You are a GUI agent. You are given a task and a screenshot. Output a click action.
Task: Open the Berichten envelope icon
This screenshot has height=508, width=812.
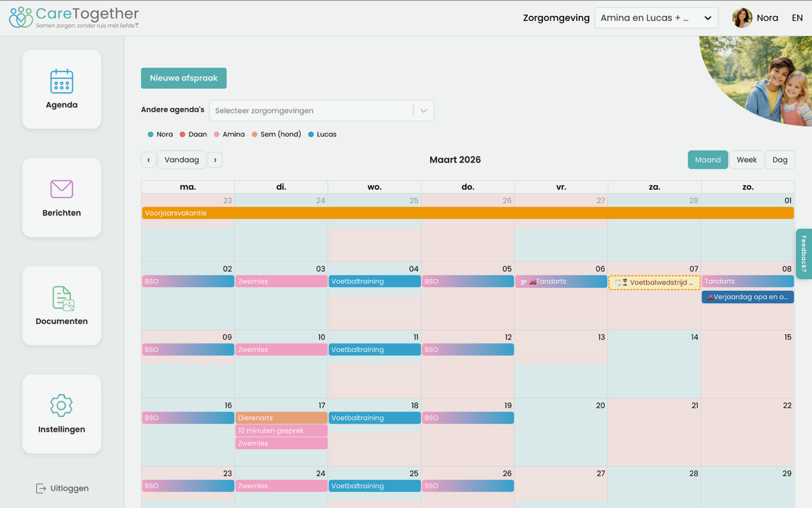62,189
